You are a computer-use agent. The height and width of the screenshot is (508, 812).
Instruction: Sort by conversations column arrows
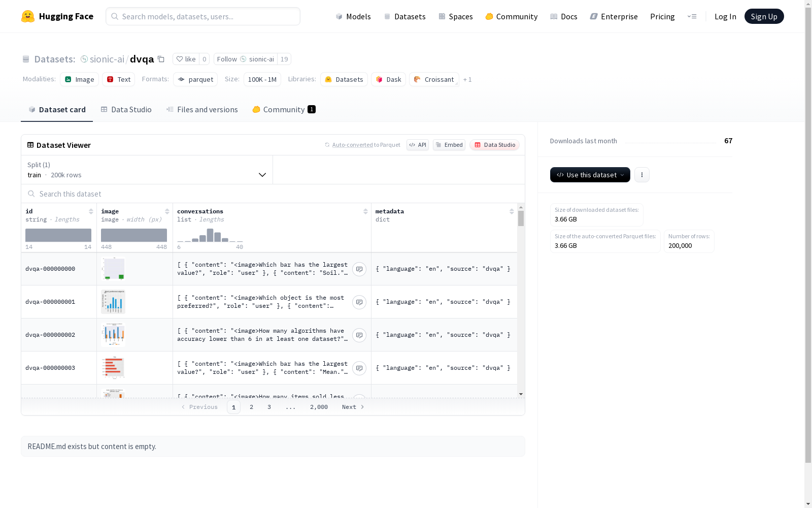[x=365, y=211]
